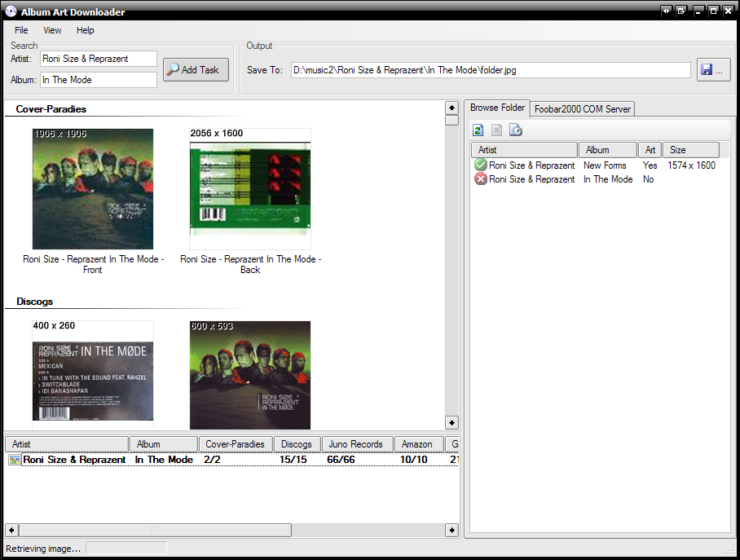Click the results pane scroll up arrow
740x560 pixels.
click(451, 108)
